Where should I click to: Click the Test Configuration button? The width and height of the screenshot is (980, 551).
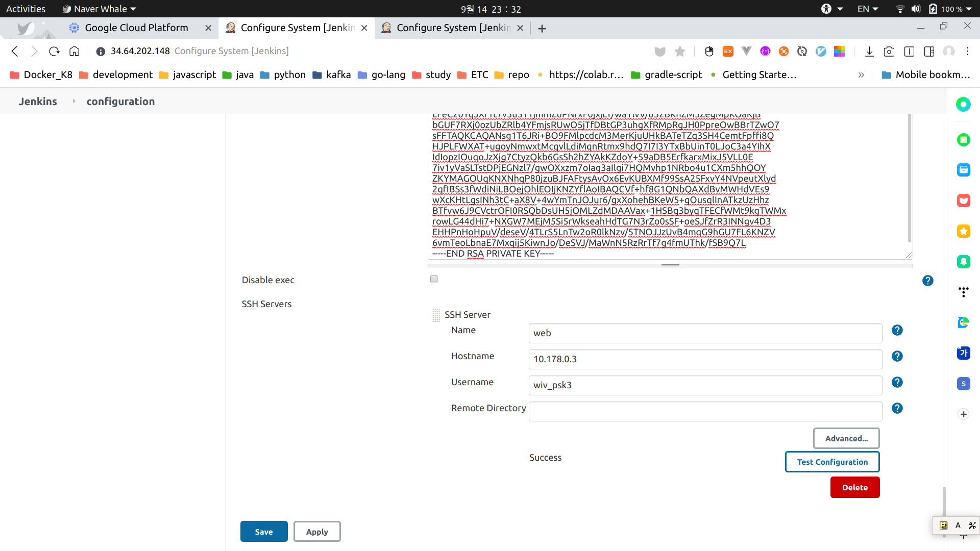[x=832, y=462]
